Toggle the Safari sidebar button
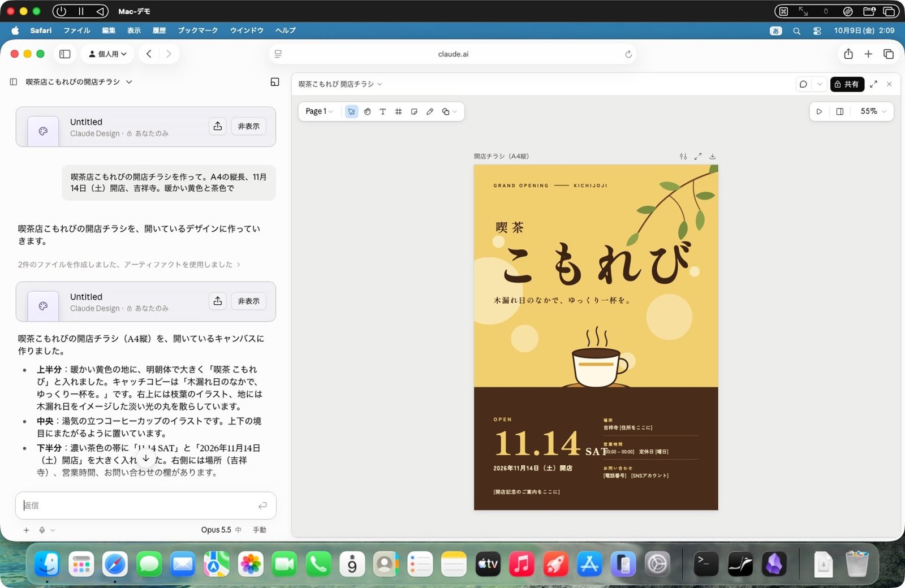905x588 pixels. pos(65,54)
